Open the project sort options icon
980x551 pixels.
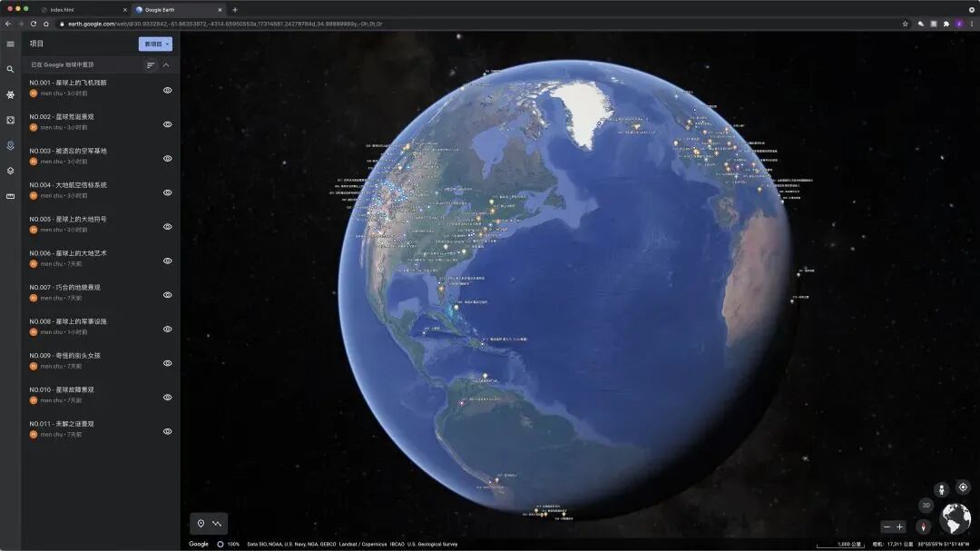pos(151,65)
